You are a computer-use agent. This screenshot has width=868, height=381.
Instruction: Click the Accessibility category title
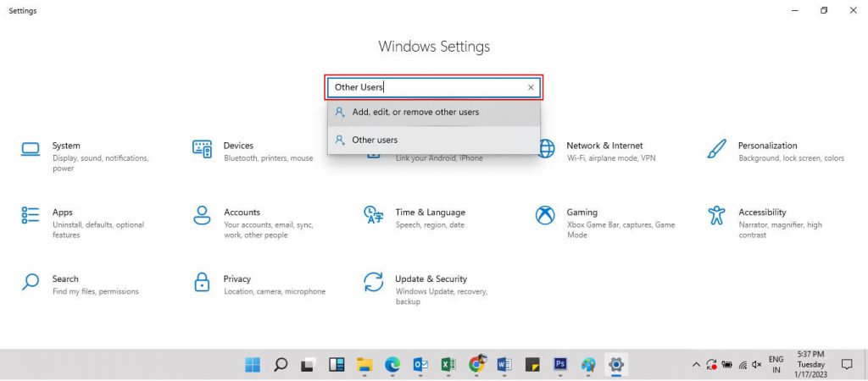point(762,213)
